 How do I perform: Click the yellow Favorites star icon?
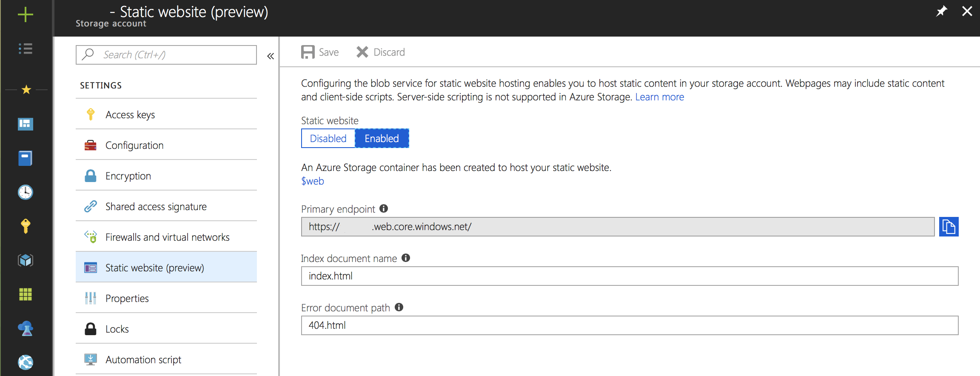(x=26, y=90)
